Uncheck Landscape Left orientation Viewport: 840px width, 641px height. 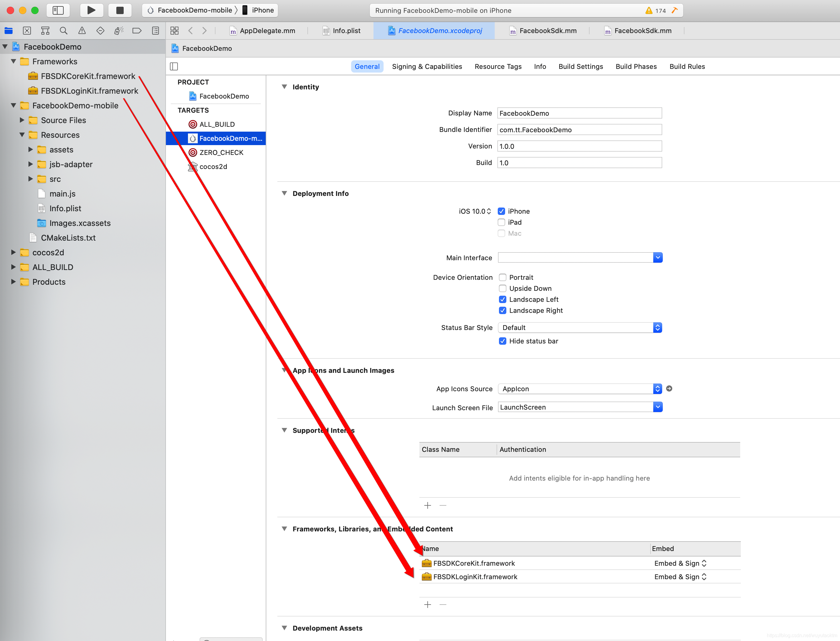tap(503, 299)
